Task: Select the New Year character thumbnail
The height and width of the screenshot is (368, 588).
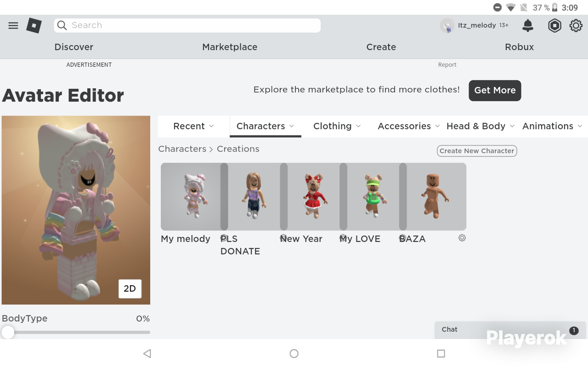Action: pos(314,196)
